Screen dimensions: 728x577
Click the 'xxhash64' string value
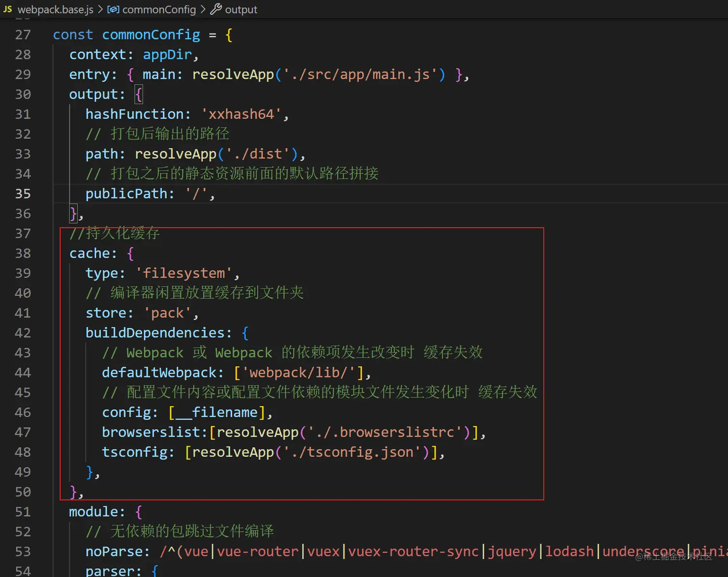(241, 114)
